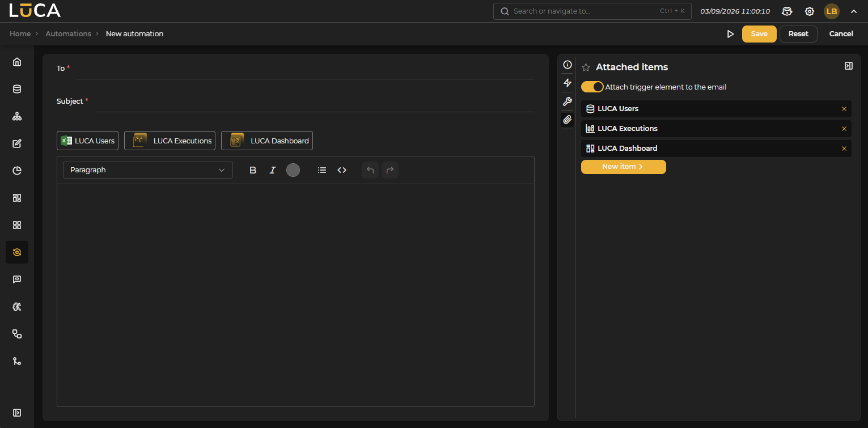This screenshot has height=428, width=868.
Task: Run the automation with play icon
Action: [x=730, y=34]
